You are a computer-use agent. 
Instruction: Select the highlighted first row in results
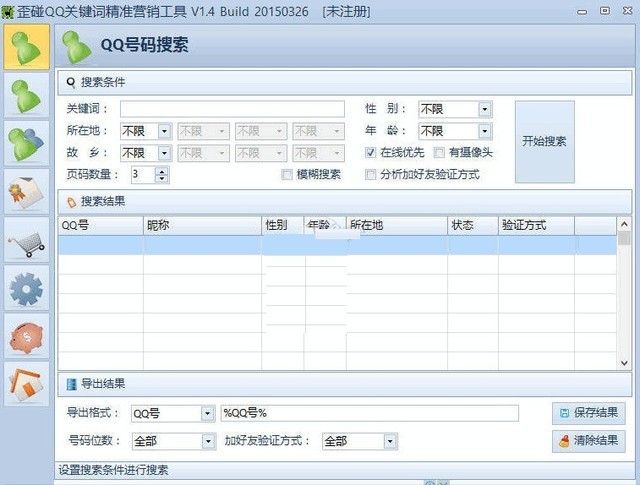point(337,245)
